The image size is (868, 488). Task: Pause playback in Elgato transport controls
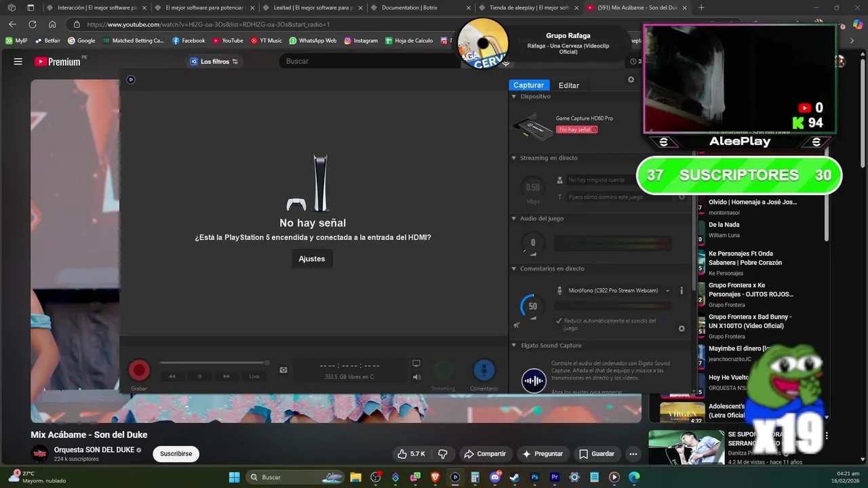(199, 376)
